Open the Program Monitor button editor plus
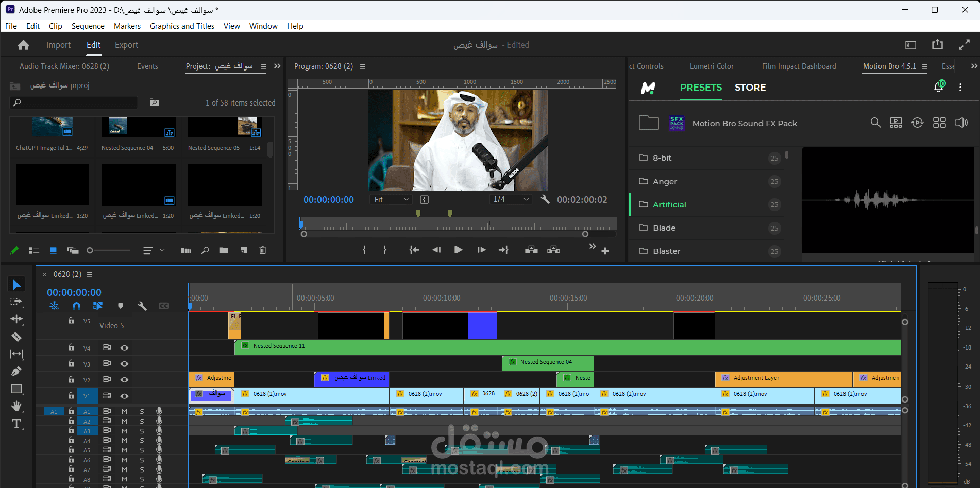The image size is (980, 488). click(x=605, y=251)
